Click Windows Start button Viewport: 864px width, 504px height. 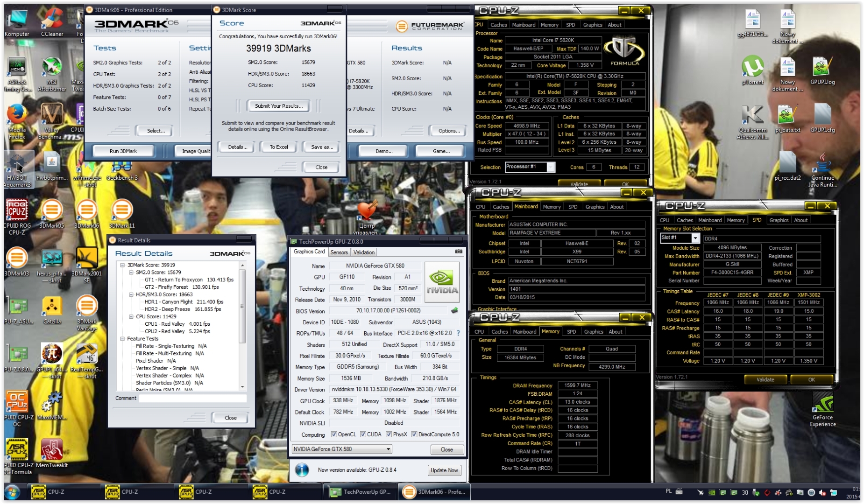coord(12,492)
